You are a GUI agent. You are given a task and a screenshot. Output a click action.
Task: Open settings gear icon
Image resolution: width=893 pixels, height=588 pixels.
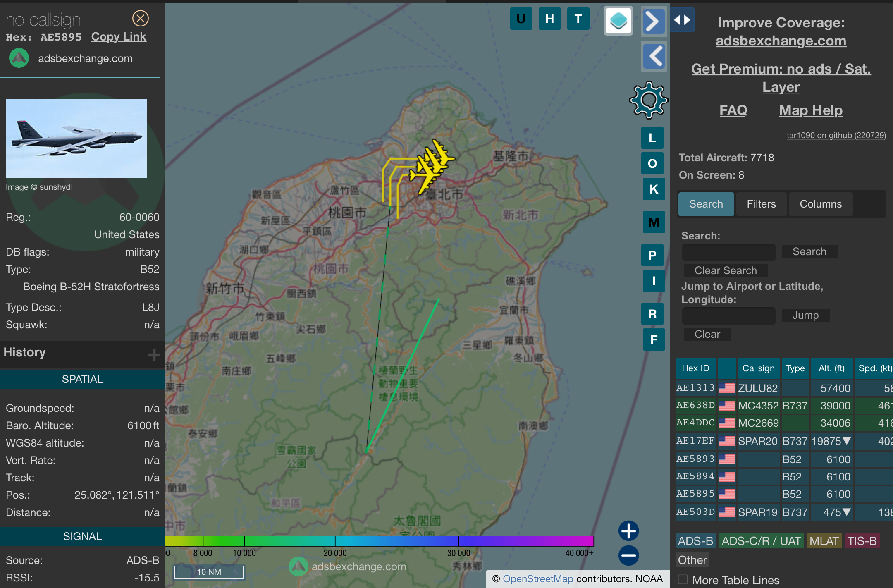point(648,100)
